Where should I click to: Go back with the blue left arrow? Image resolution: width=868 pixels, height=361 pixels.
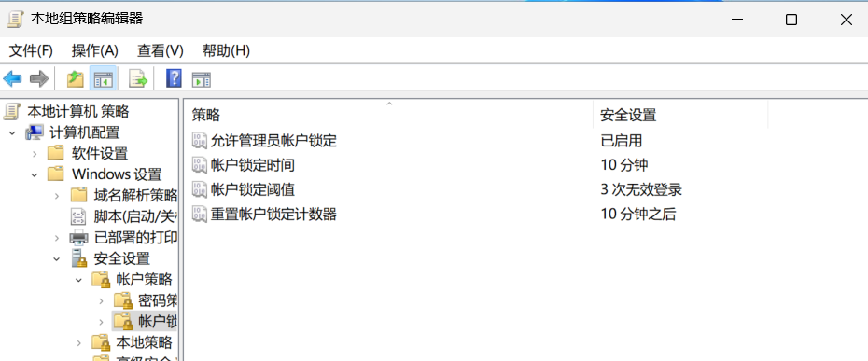12,78
